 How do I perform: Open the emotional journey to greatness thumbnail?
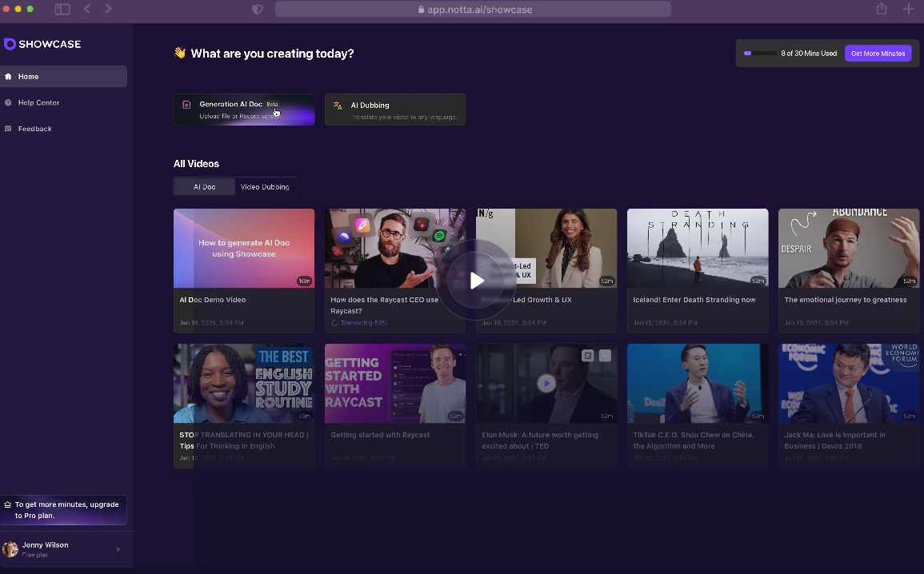(849, 248)
